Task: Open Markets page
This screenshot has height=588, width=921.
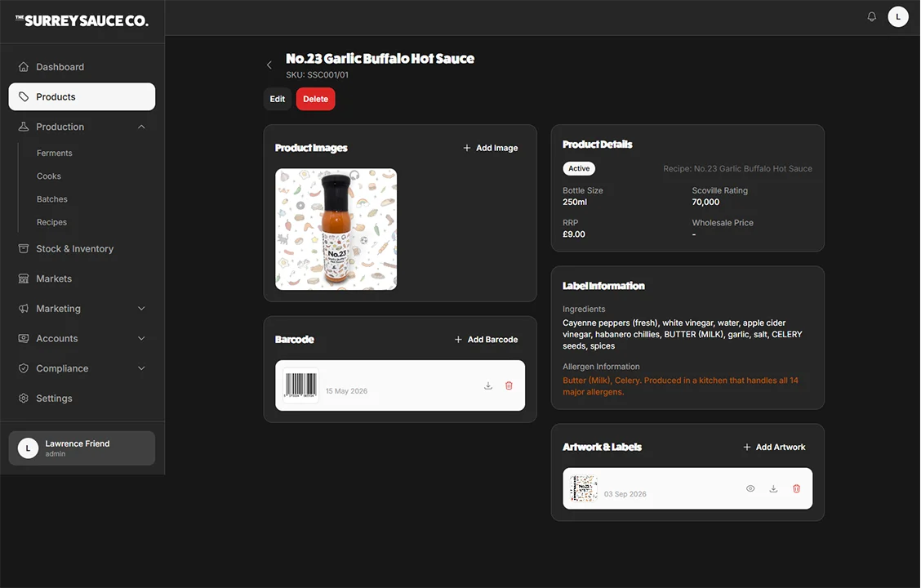Action: coord(82,278)
